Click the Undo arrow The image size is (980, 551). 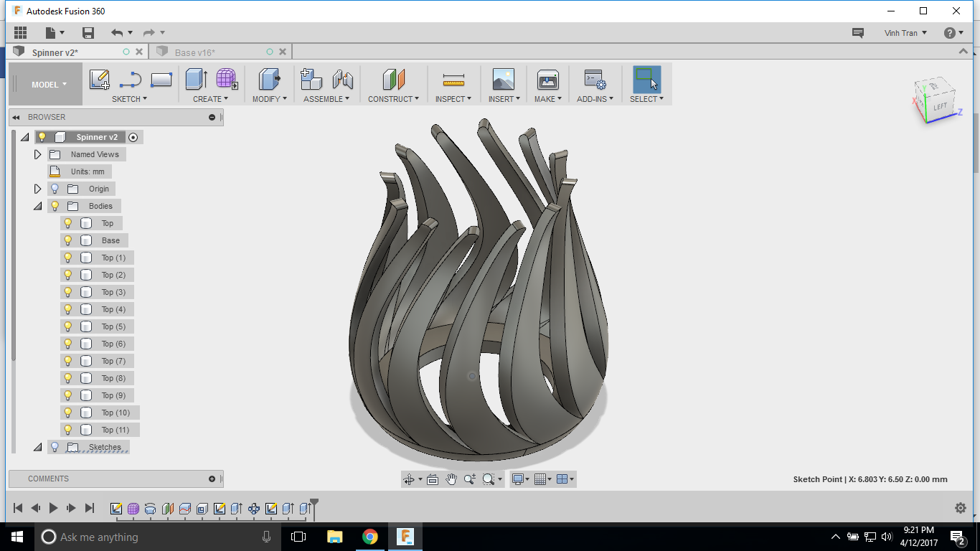117,32
